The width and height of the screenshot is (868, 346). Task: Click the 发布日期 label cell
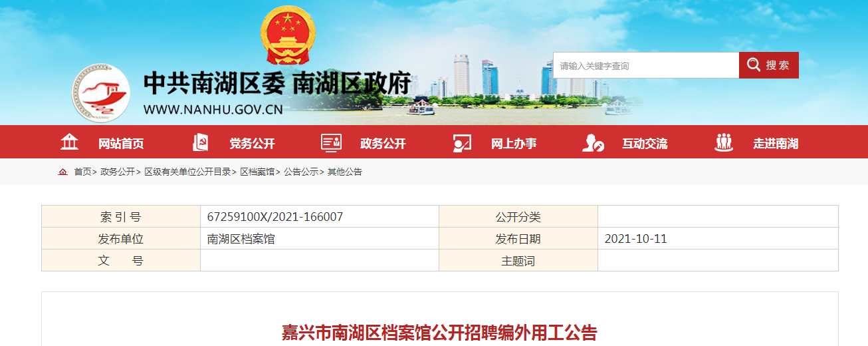pos(518,239)
